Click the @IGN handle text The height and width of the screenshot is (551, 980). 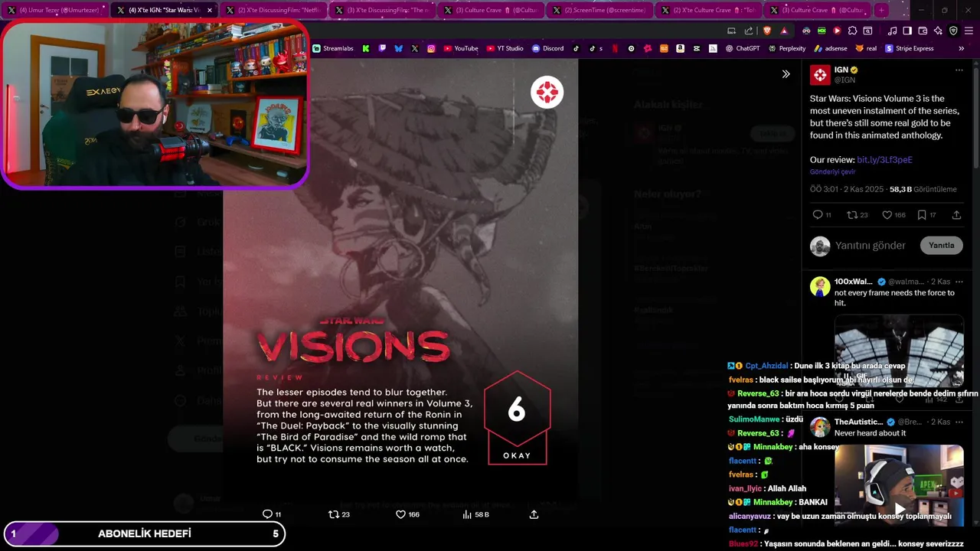(844, 80)
